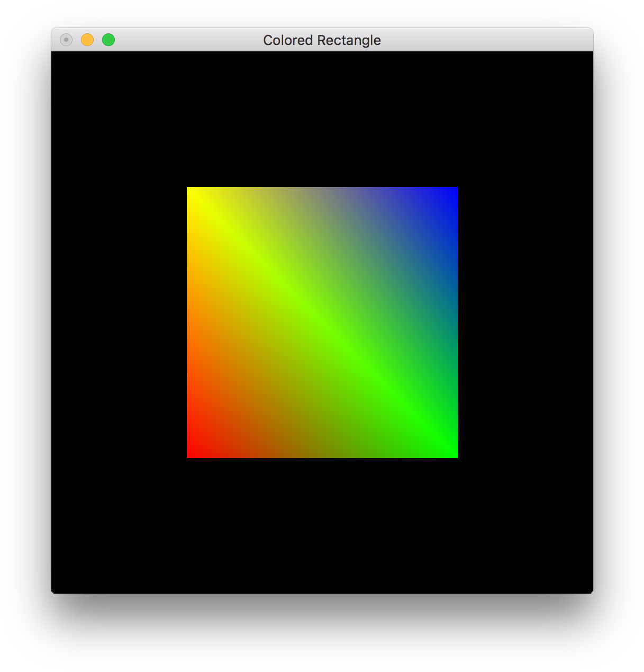Click the red corner of the gradient
This screenshot has height=672, width=644.
(x=193, y=451)
